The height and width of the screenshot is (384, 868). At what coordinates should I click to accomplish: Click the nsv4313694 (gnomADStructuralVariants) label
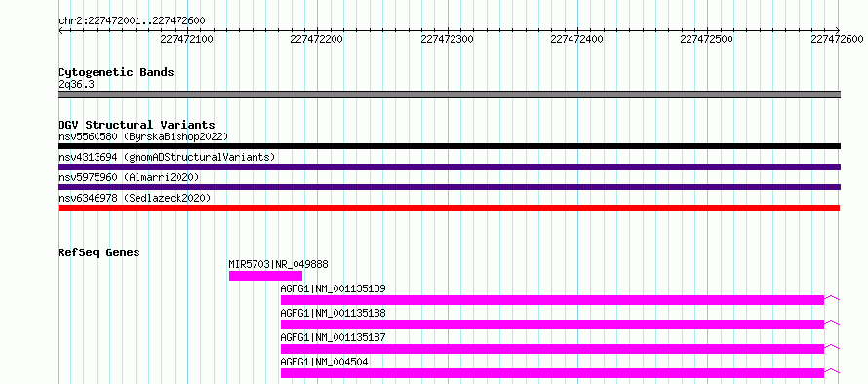click(167, 157)
